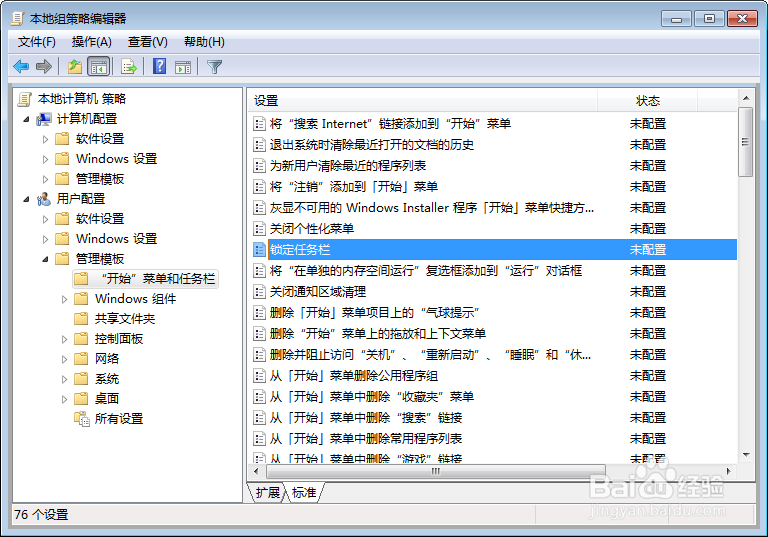768x537 pixels.
Task: Click the 用户配置 user icon
Action: 44,198
